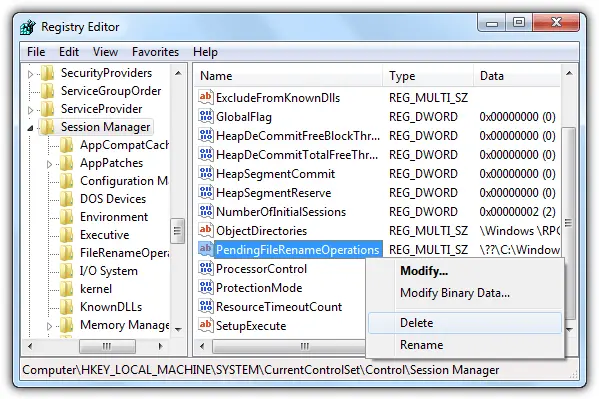Click the ResourceTimeoutCount DWORD icon
The height and width of the screenshot is (399, 599).
[206, 306]
